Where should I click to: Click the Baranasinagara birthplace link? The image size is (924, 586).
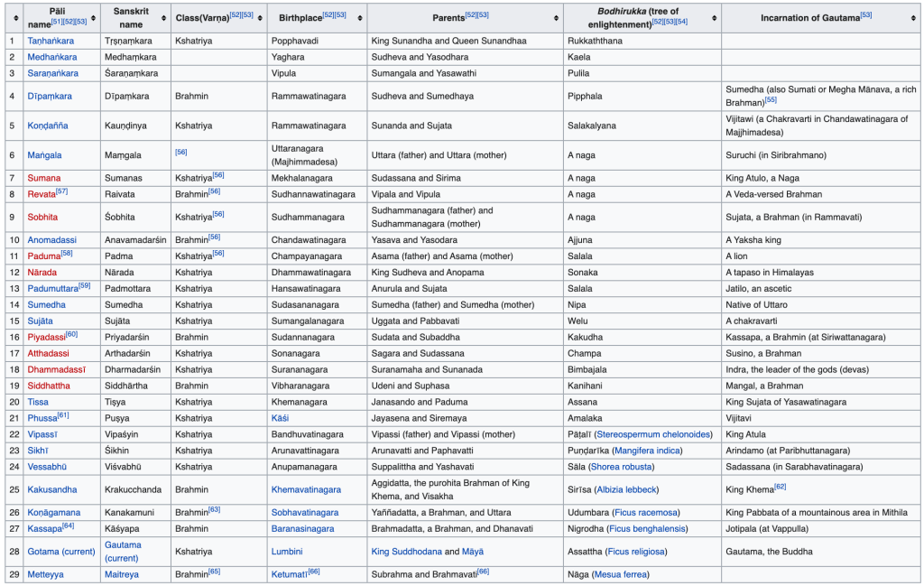pos(302,528)
